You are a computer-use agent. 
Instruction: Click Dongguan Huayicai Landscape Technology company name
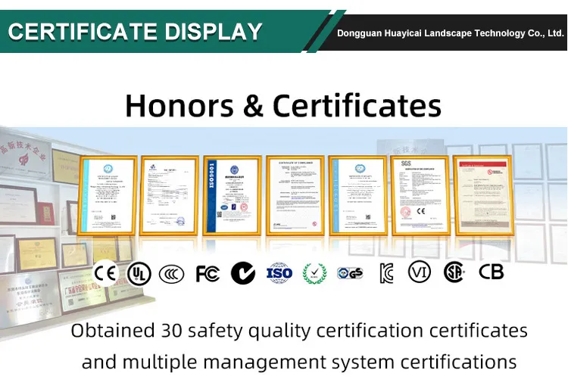click(450, 33)
